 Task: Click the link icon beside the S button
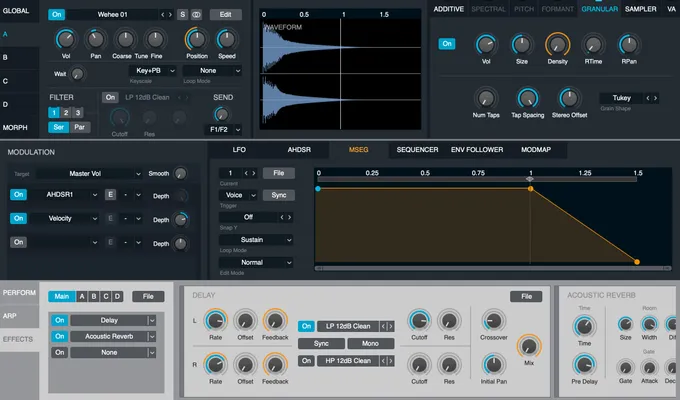[196, 15]
